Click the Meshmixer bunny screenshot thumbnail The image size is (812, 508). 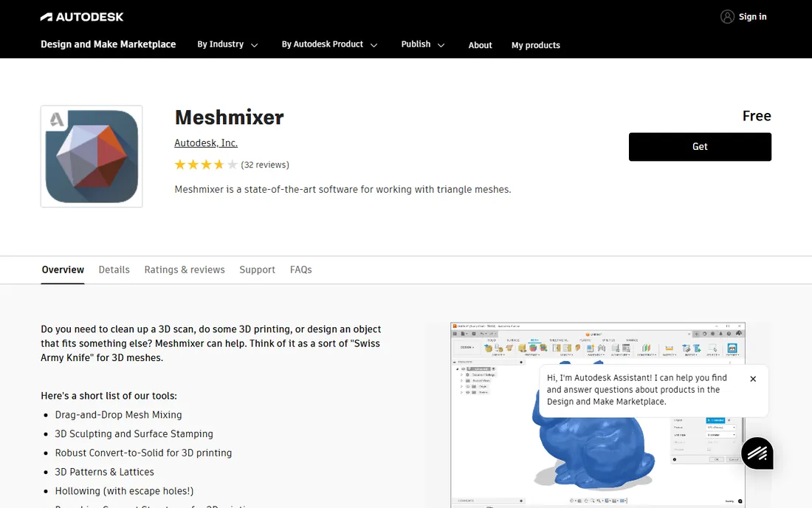tap(598, 415)
